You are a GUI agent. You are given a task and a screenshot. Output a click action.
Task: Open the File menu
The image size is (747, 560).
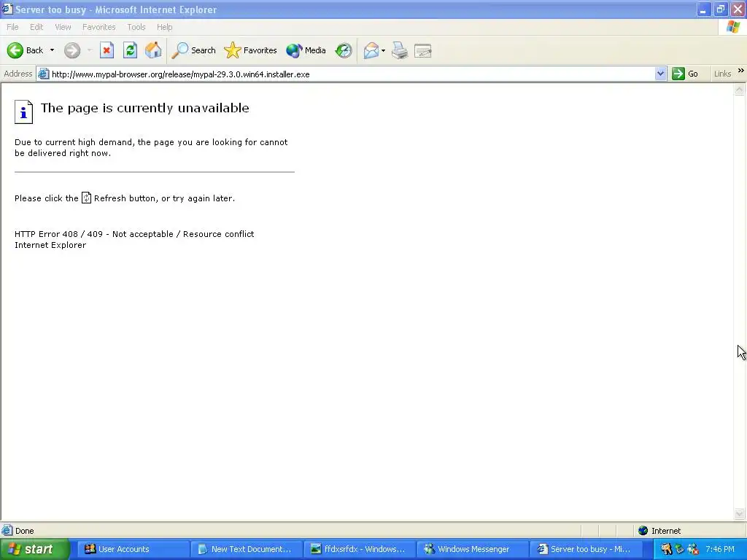pyautogui.click(x=12, y=27)
